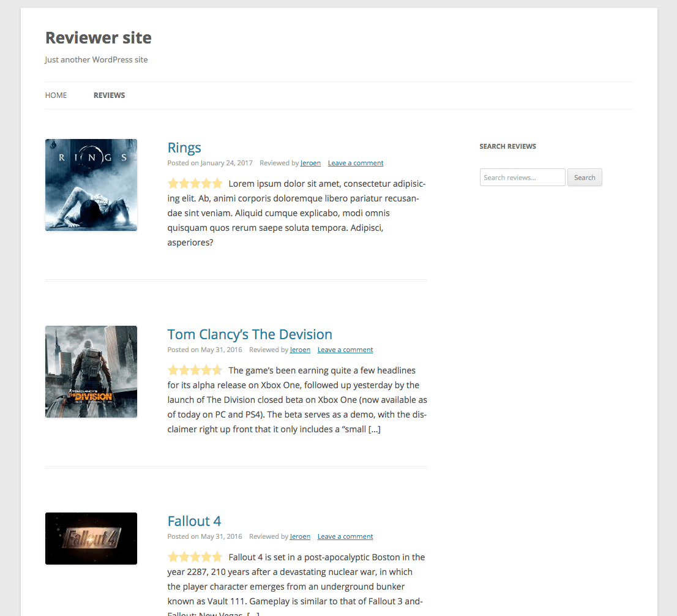Click the star rating for Rings
This screenshot has width=677, height=616.
[x=195, y=184]
